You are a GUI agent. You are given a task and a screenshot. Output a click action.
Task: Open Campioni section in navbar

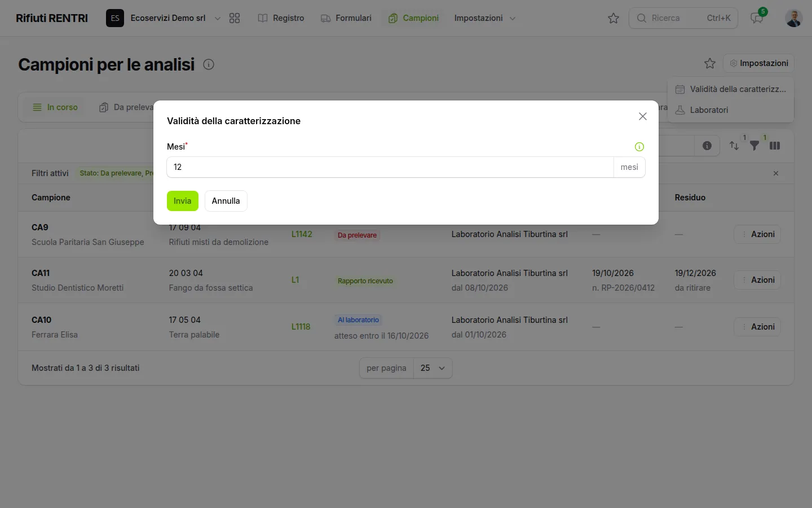pyautogui.click(x=413, y=18)
